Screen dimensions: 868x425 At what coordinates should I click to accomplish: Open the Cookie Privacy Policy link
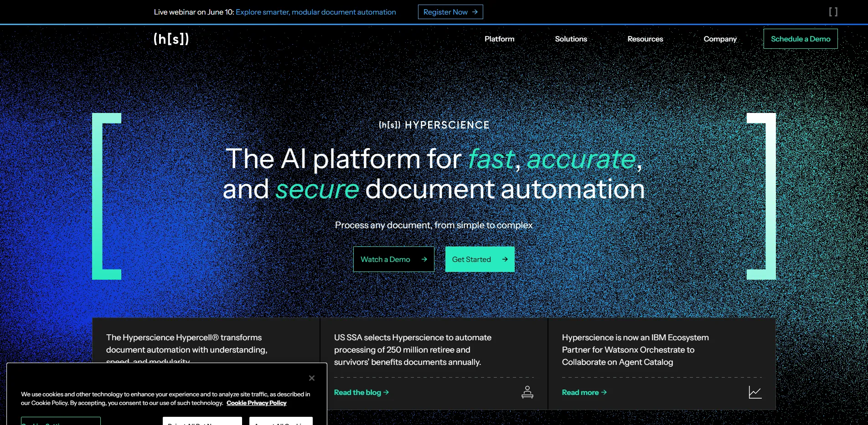click(x=257, y=403)
